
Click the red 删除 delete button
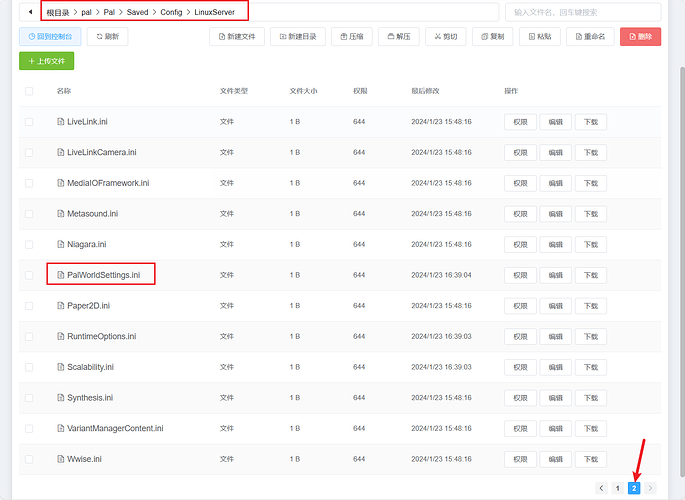point(640,36)
